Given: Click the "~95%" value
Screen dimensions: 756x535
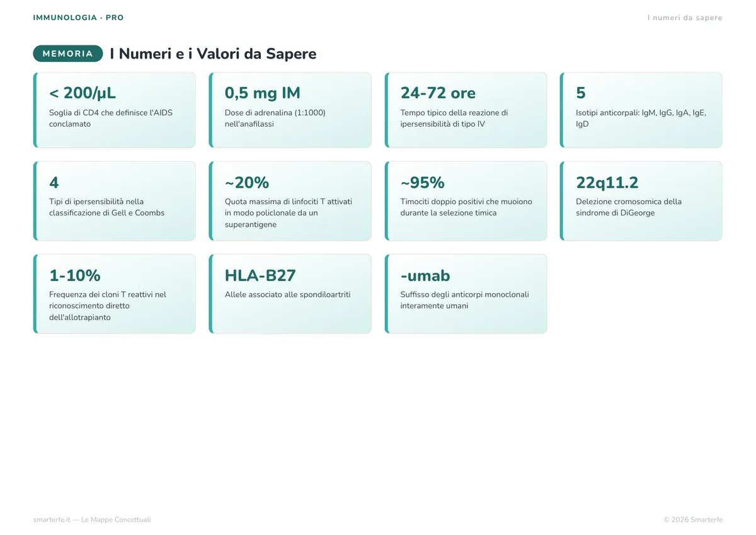Looking at the screenshot, I should point(423,183).
